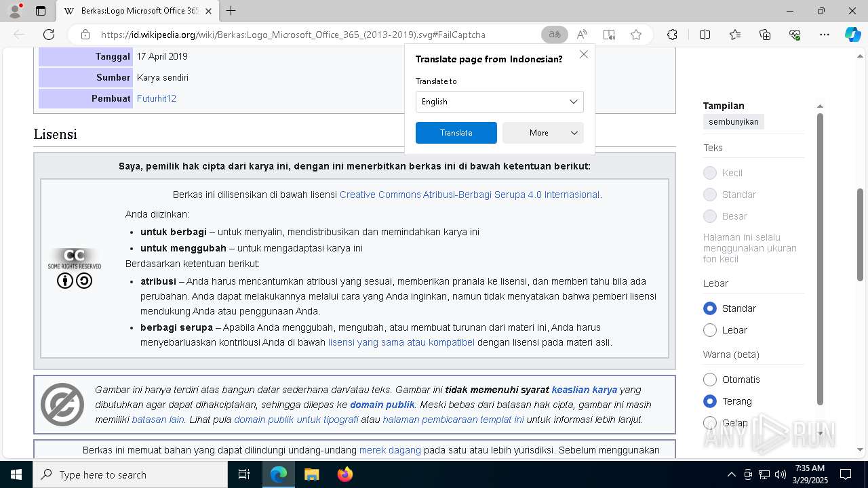Activate Read aloud icon
Viewport: 868px width, 488px height.
pos(582,35)
